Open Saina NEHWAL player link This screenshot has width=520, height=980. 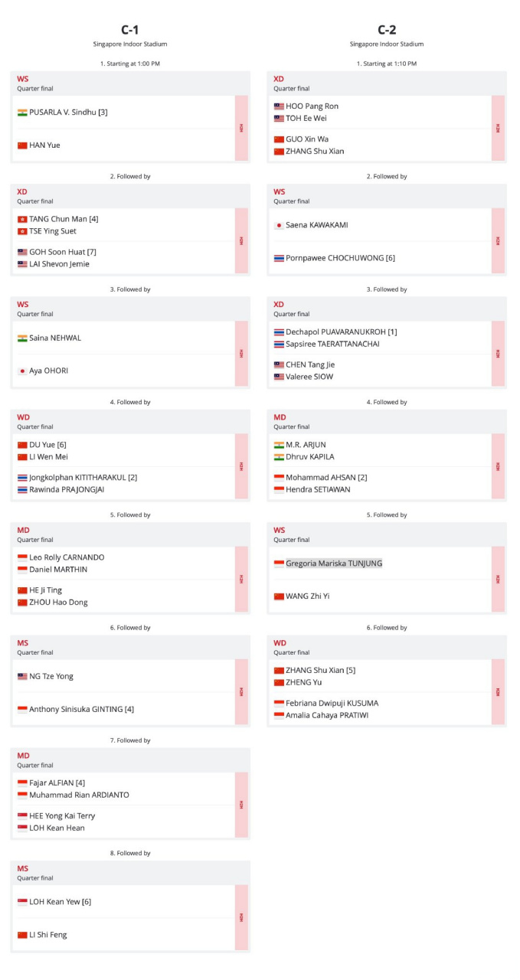coord(55,338)
